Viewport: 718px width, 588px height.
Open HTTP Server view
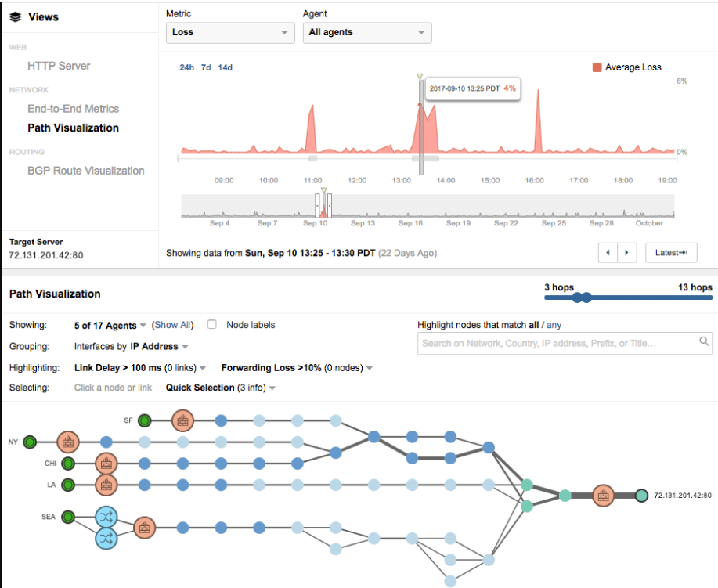pos(59,66)
